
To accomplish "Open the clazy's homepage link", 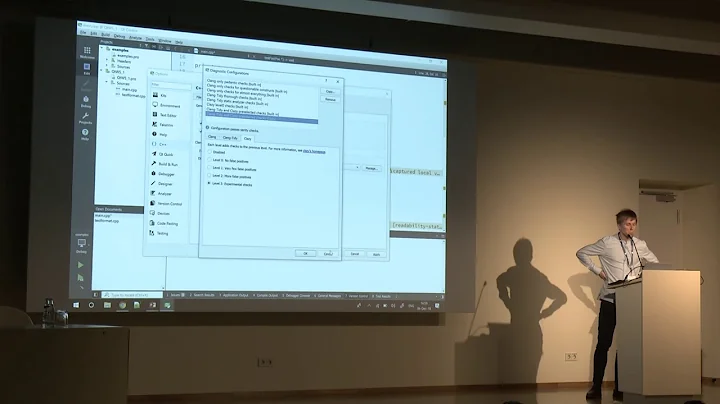I will [x=314, y=152].
